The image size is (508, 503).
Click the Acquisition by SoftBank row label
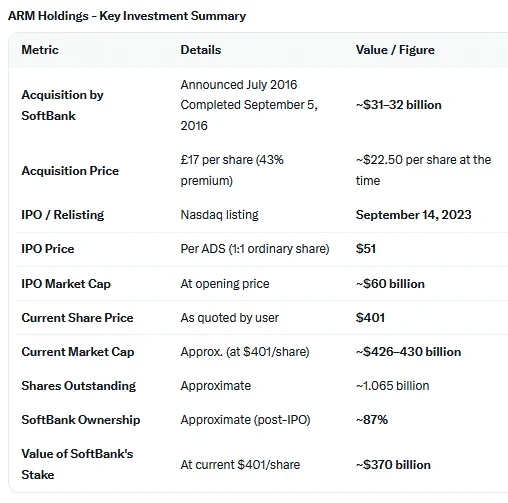pos(62,105)
